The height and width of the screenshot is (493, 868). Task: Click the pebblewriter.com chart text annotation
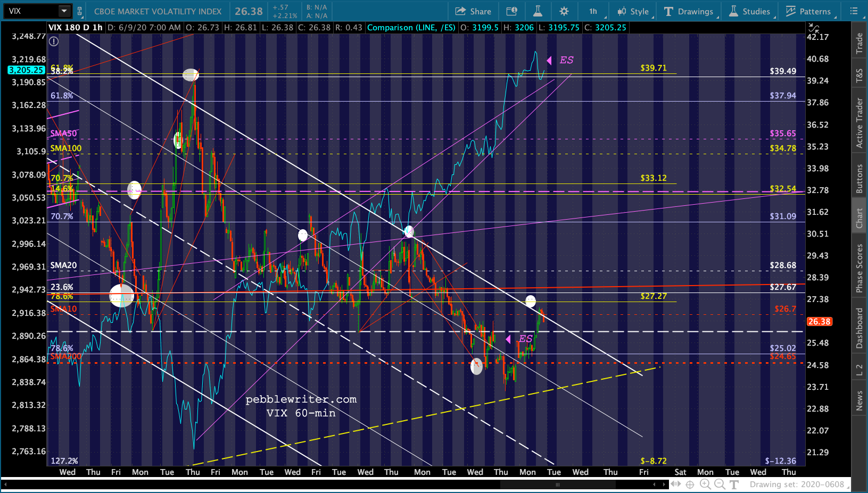301,399
